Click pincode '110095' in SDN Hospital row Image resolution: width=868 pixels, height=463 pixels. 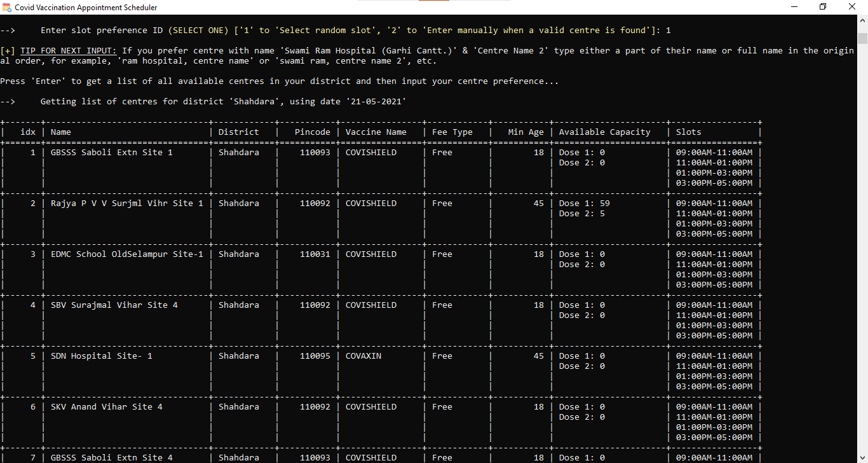tap(315, 356)
